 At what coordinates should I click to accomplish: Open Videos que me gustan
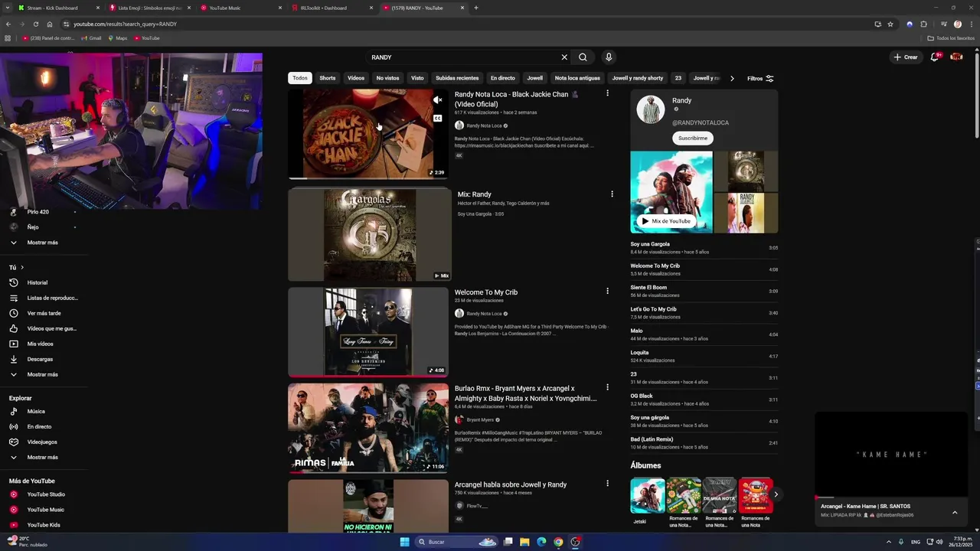click(x=43, y=328)
